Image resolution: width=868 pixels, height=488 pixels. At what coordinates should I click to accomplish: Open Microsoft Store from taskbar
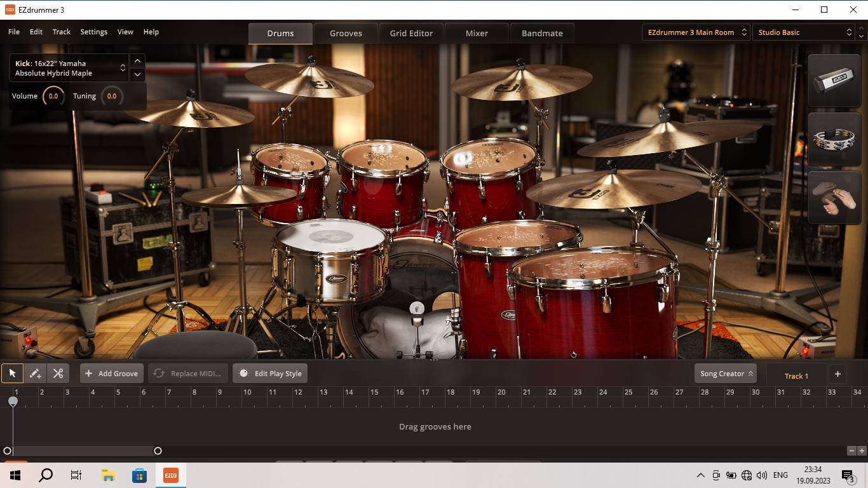(139, 475)
